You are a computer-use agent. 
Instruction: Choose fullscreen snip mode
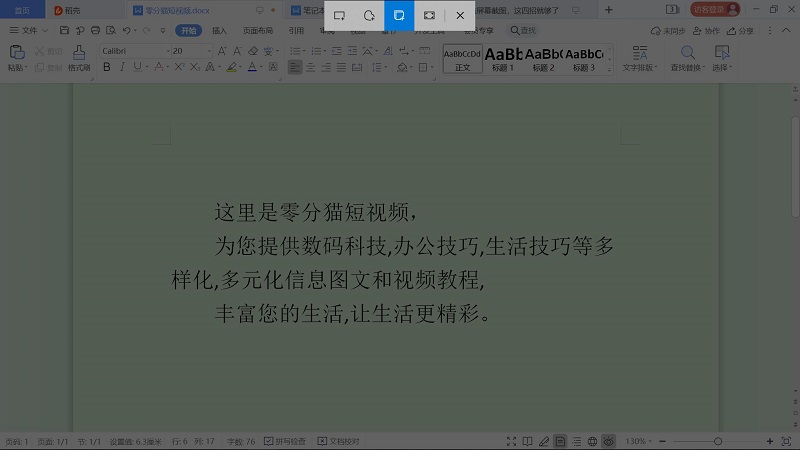click(x=429, y=16)
